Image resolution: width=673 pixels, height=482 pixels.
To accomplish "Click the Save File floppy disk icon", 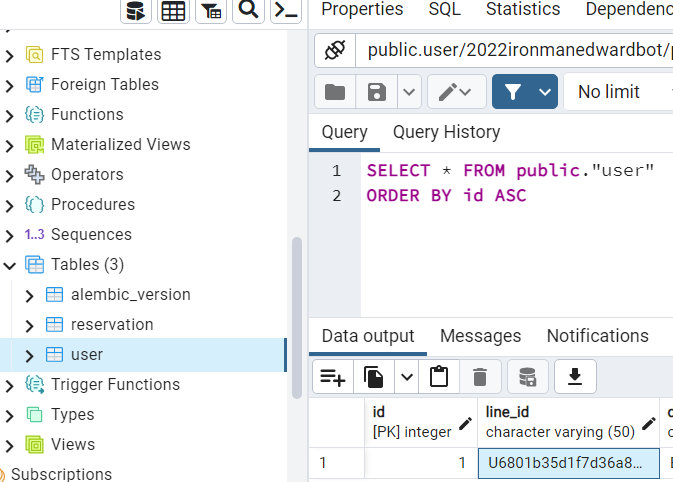I will (377, 92).
